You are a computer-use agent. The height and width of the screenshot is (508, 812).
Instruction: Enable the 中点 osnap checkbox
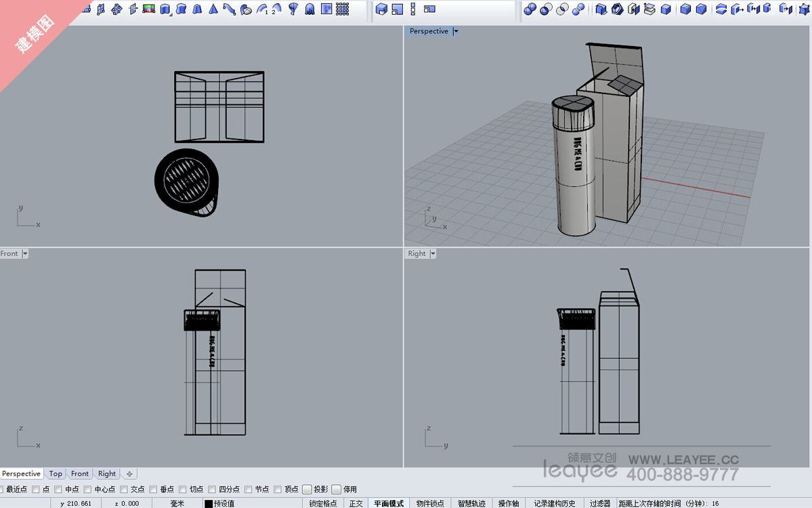pyautogui.click(x=58, y=490)
